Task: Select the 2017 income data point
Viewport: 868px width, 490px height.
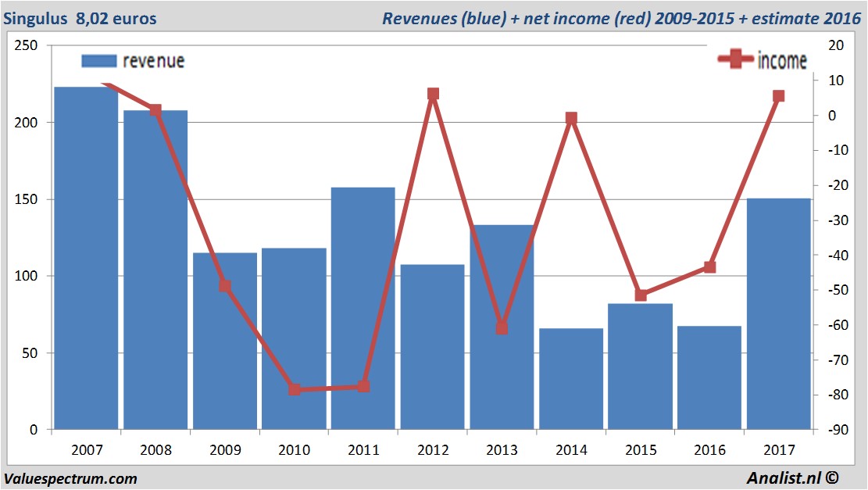Action: click(x=779, y=96)
